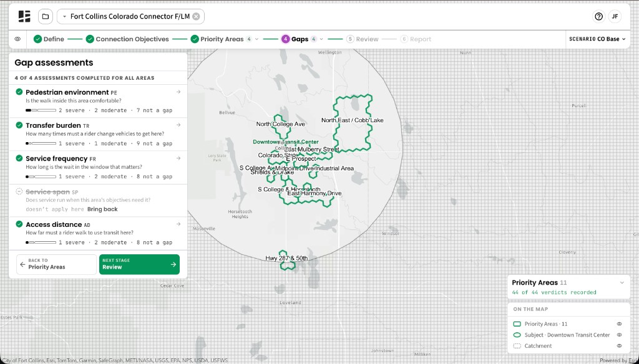Open the folder icon button
Viewport: 639px width, 364px height.
click(46, 17)
